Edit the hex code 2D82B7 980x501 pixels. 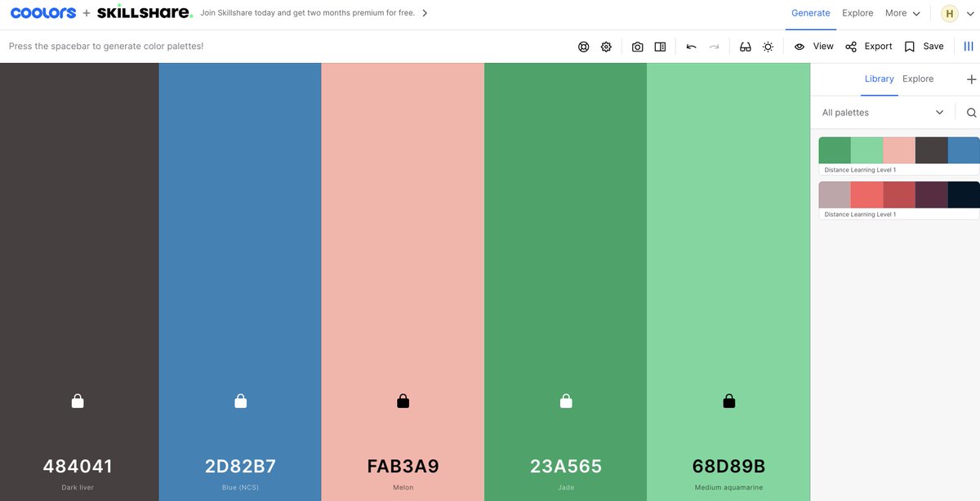pos(240,467)
